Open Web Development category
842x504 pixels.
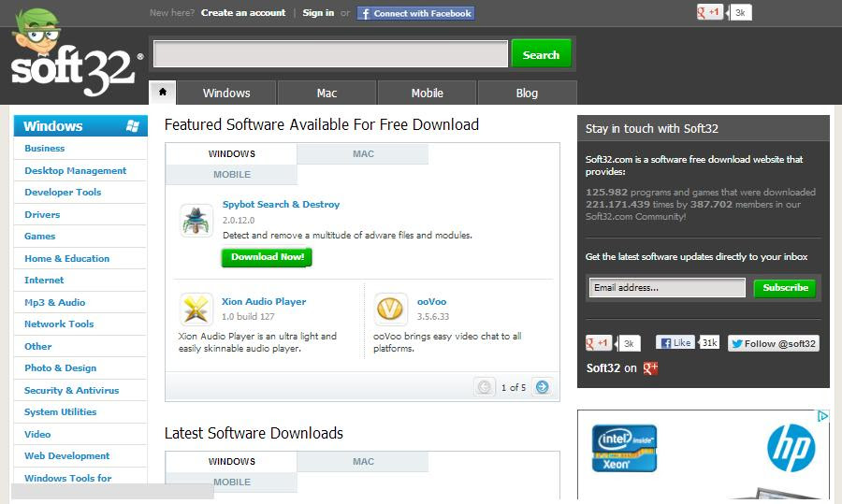pos(66,456)
